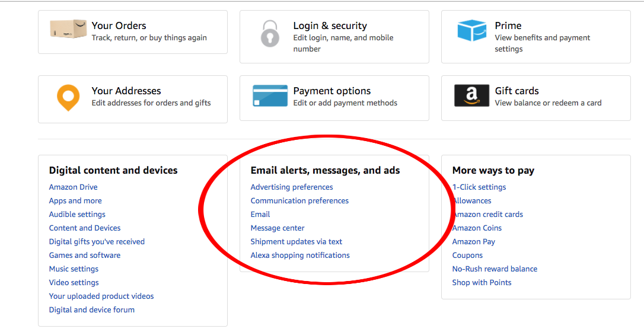The width and height of the screenshot is (644, 332).
Task: Open Audible settings
Action: (x=77, y=214)
